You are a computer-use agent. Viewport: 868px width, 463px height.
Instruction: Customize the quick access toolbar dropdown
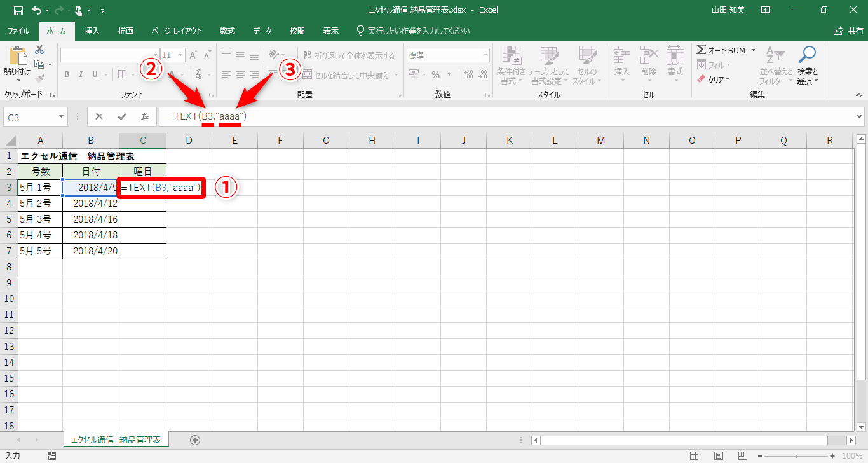click(103, 10)
